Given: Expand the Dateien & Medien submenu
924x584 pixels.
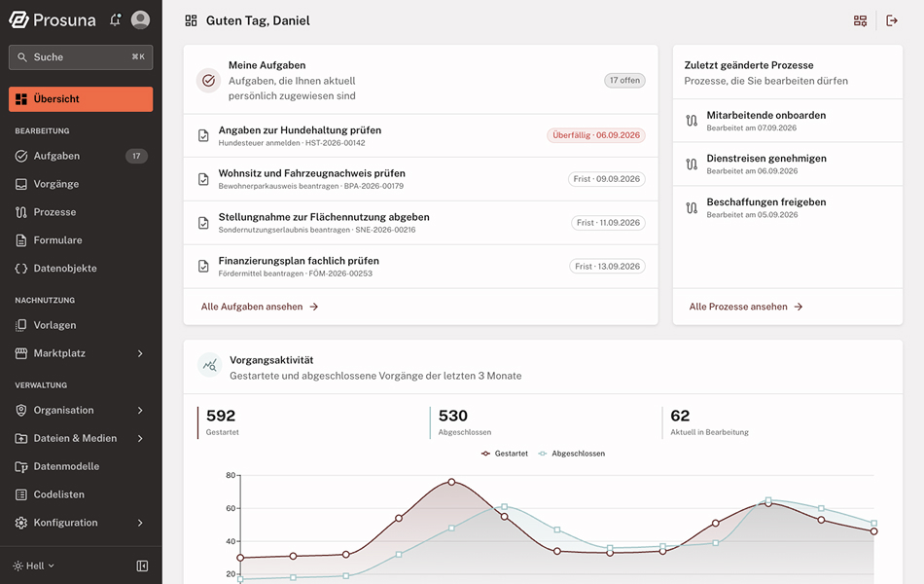Looking at the screenshot, I should point(140,438).
